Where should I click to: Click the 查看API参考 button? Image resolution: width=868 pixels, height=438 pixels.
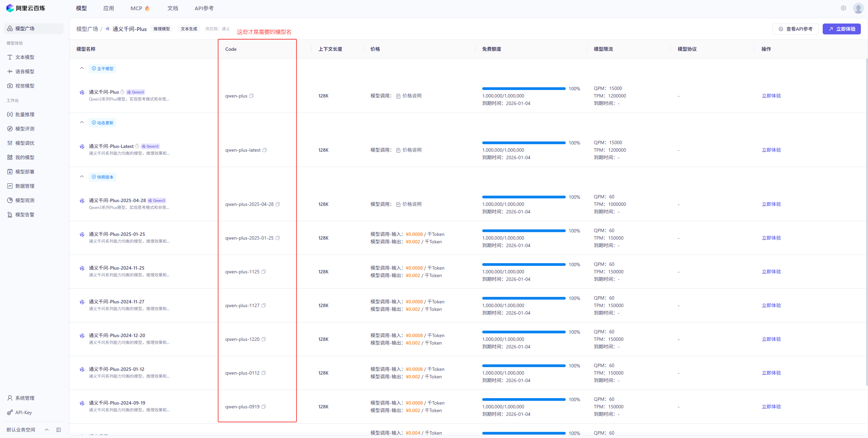(795, 29)
